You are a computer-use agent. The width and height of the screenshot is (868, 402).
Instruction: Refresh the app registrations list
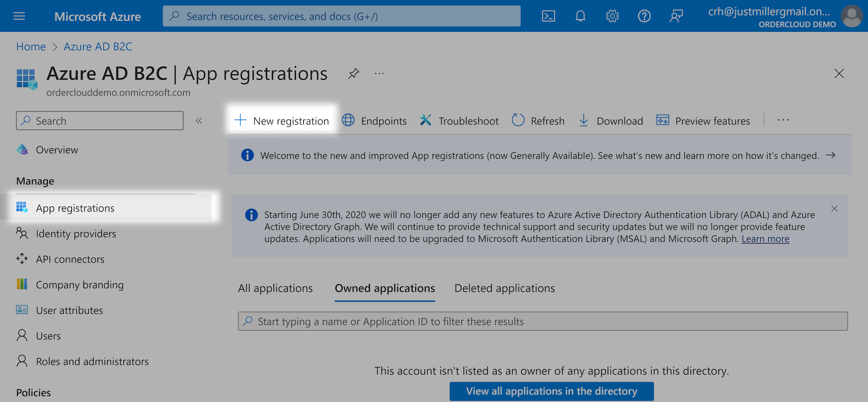coord(538,121)
